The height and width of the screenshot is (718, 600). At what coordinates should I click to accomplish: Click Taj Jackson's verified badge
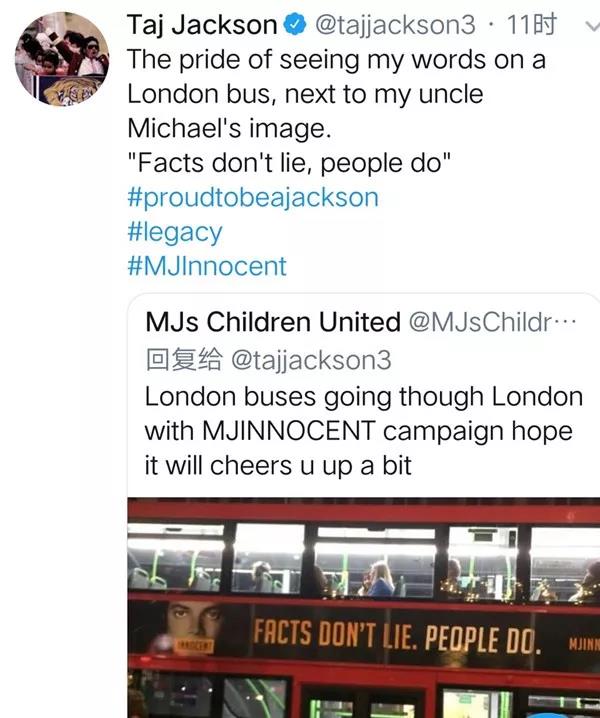tap(297, 25)
